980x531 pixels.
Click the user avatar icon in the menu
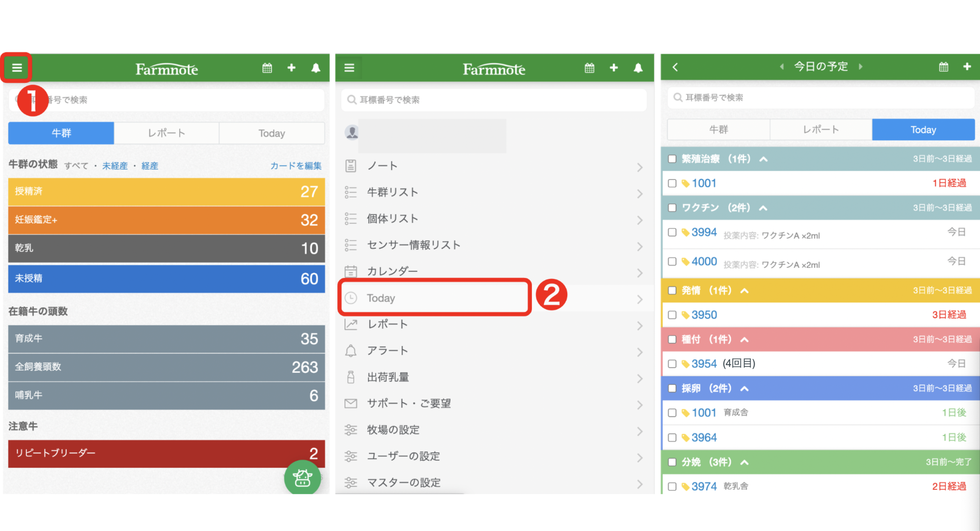tap(352, 132)
